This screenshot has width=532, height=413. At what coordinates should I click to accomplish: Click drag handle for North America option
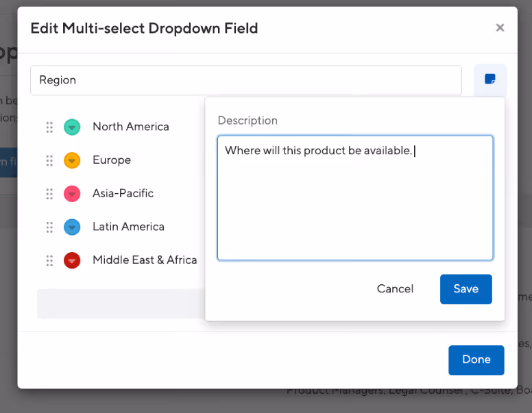click(49, 127)
